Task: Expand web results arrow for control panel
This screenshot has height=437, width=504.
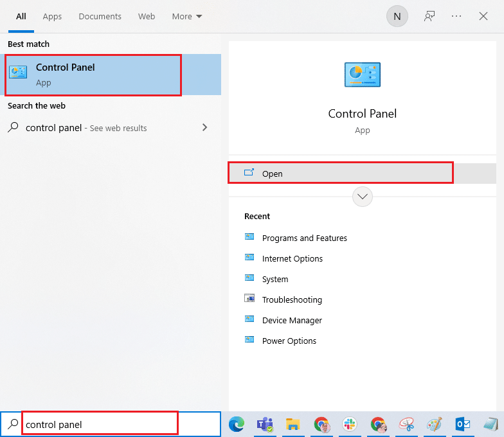Action: tap(204, 128)
